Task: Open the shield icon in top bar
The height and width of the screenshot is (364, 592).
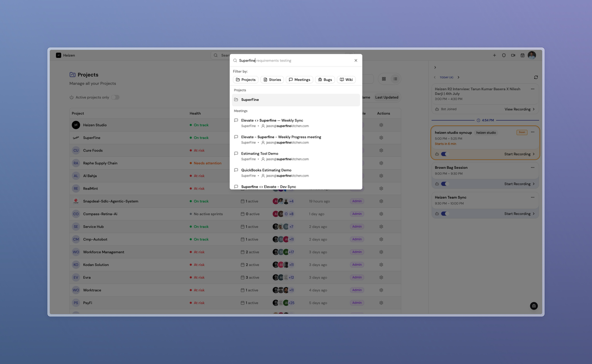Action: (504, 56)
